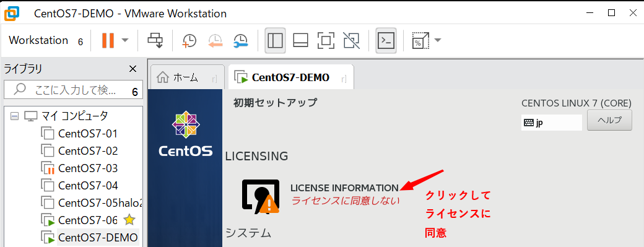Click the VMware Workstation title bar icon
This screenshot has height=247, width=644.
pyautogui.click(x=12, y=13)
